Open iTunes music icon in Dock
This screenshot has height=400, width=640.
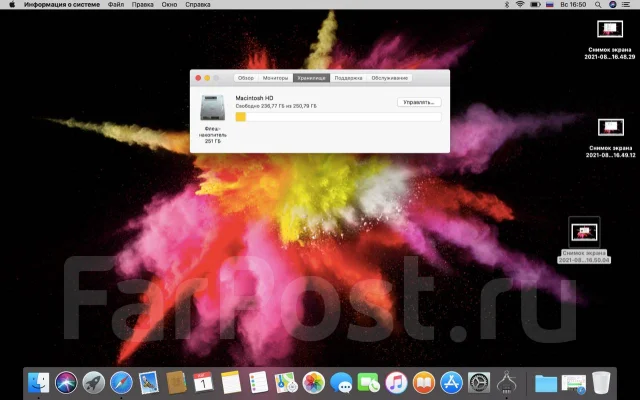pos(396,383)
